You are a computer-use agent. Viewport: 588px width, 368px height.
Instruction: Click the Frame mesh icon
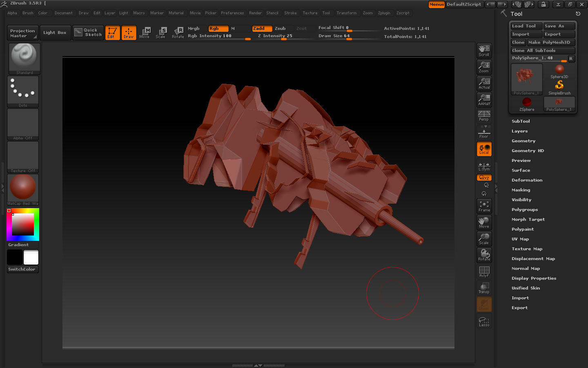coord(484,206)
